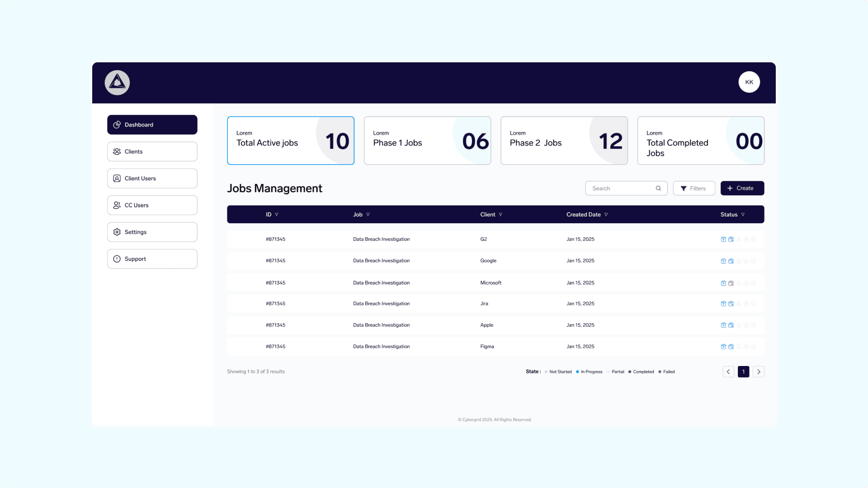The height and width of the screenshot is (488, 868).
Task: Select the Total Active jobs card
Action: (x=290, y=141)
